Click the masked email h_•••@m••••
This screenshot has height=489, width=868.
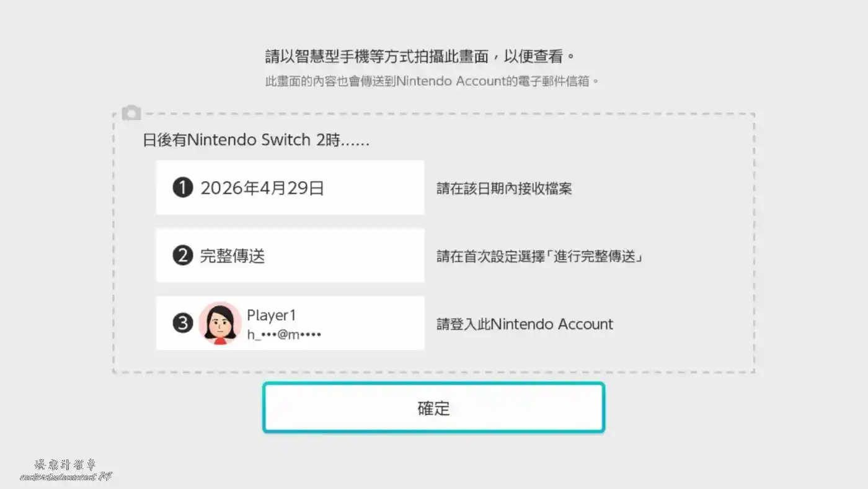coord(284,335)
